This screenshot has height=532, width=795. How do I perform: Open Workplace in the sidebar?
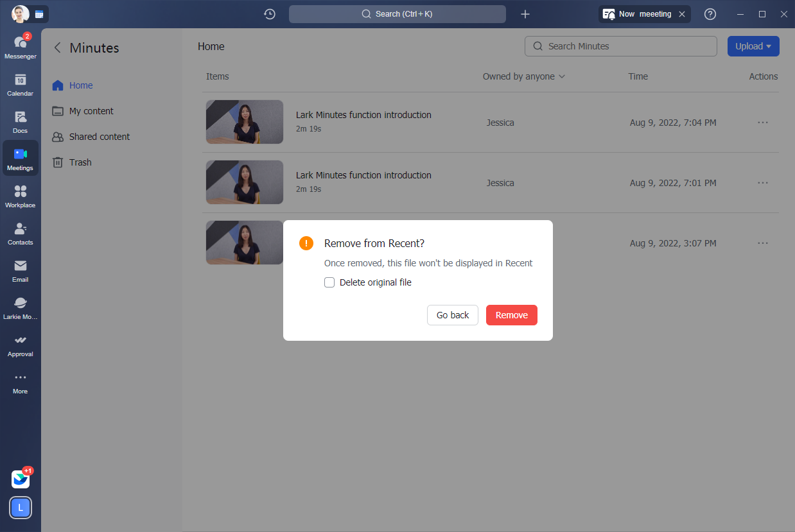pyautogui.click(x=21, y=195)
